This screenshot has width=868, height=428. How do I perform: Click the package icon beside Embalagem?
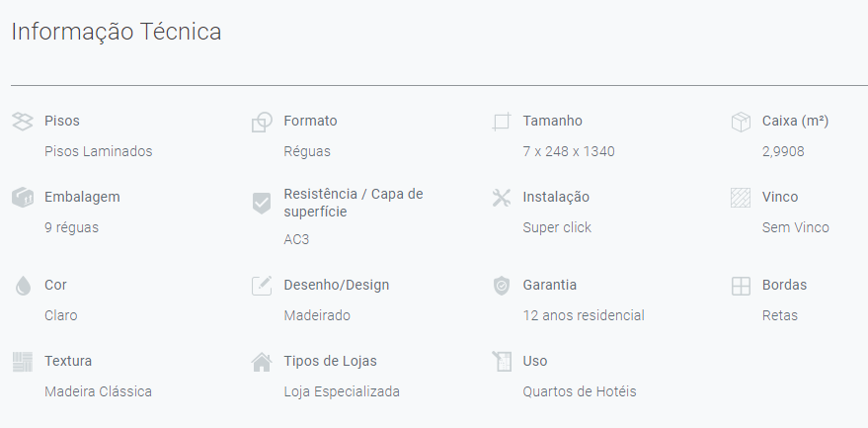pos(23,198)
